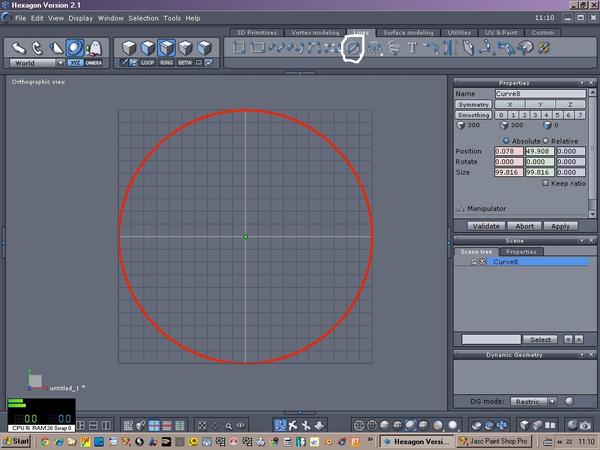Screen dimensions: 600x450
Task: Set smoothing level 7
Action: tap(580, 115)
